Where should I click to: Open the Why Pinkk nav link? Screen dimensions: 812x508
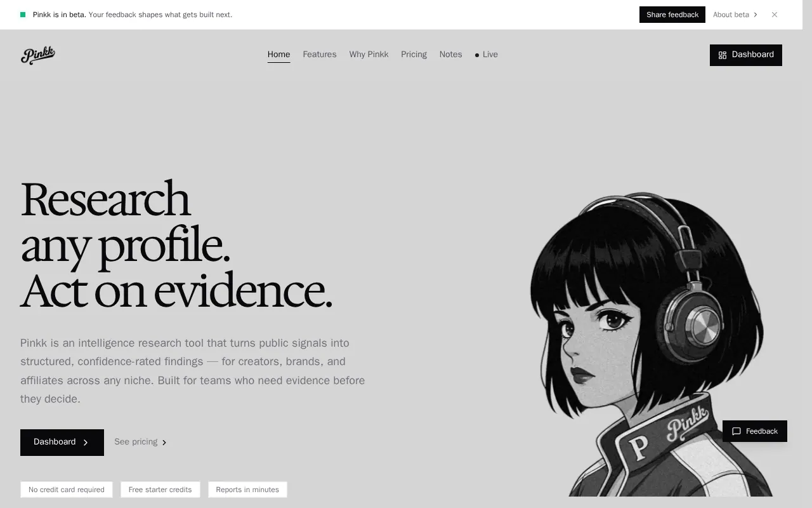click(x=369, y=55)
